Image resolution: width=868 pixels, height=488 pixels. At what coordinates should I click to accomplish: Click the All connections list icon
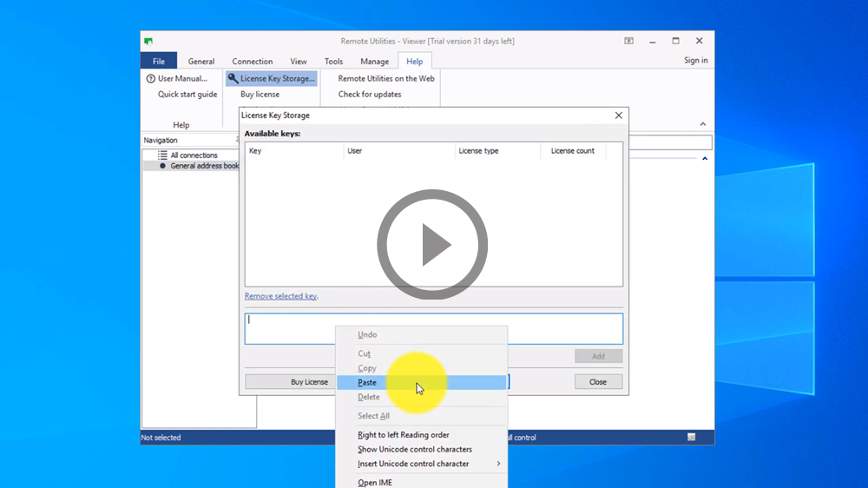point(162,155)
